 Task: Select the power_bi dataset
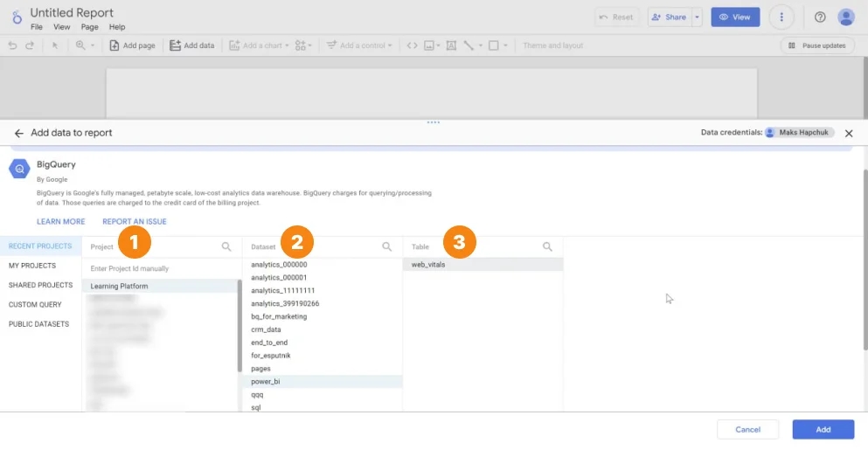coord(323,381)
